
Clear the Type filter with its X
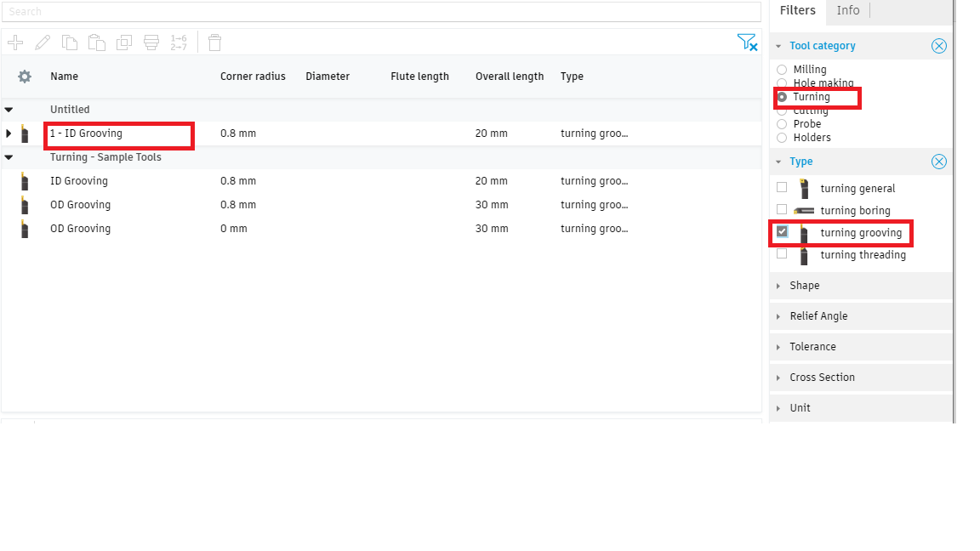(939, 162)
